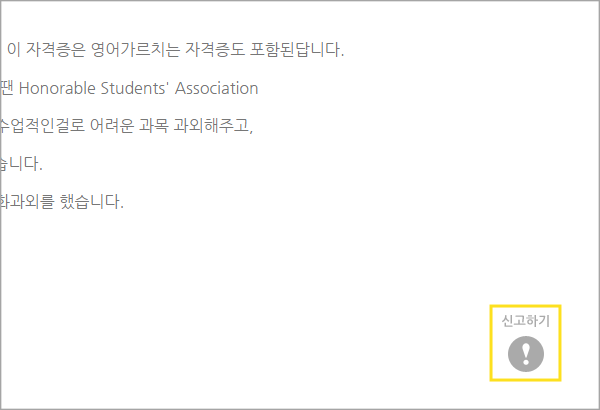The width and height of the screenshot is (600, 410).
Task: Click the short line reading 습니다.
Action: coord(21,163)
